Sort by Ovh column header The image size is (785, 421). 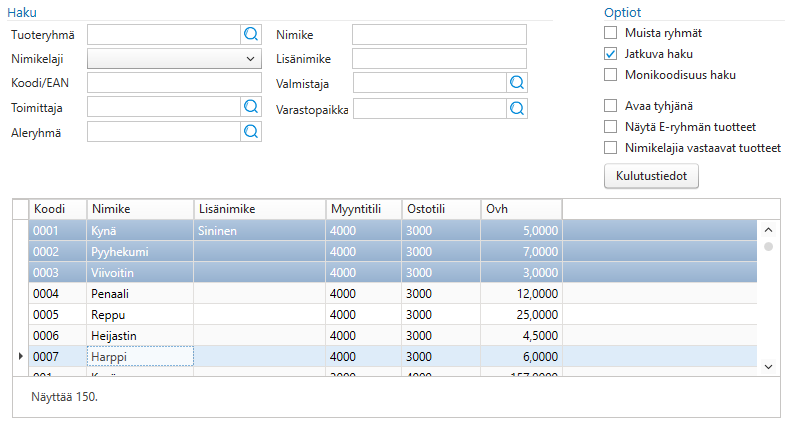(521, 209)
